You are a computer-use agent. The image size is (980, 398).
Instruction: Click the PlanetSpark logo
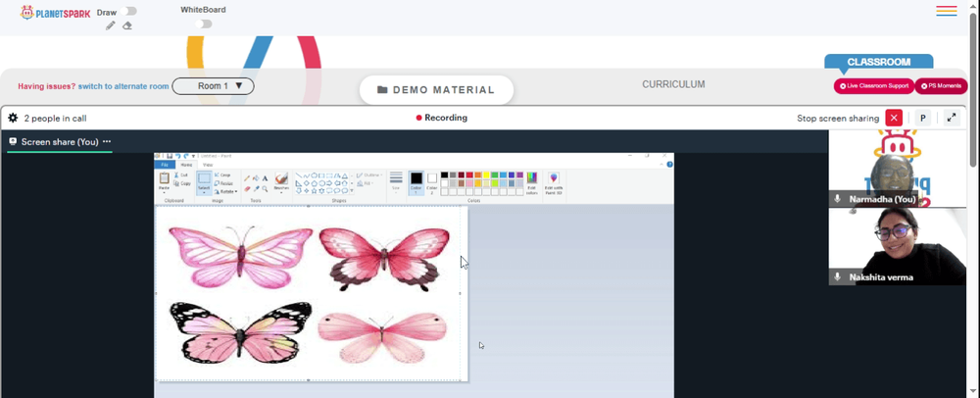point(55,12)
